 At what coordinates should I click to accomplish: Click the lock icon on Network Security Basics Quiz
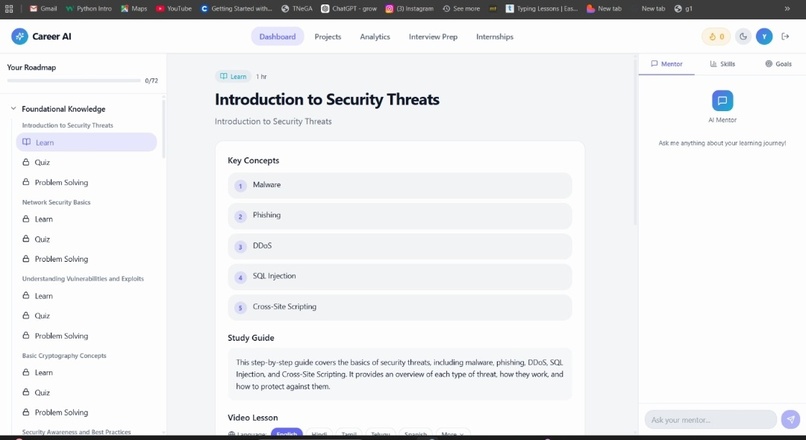coord(26,239)
